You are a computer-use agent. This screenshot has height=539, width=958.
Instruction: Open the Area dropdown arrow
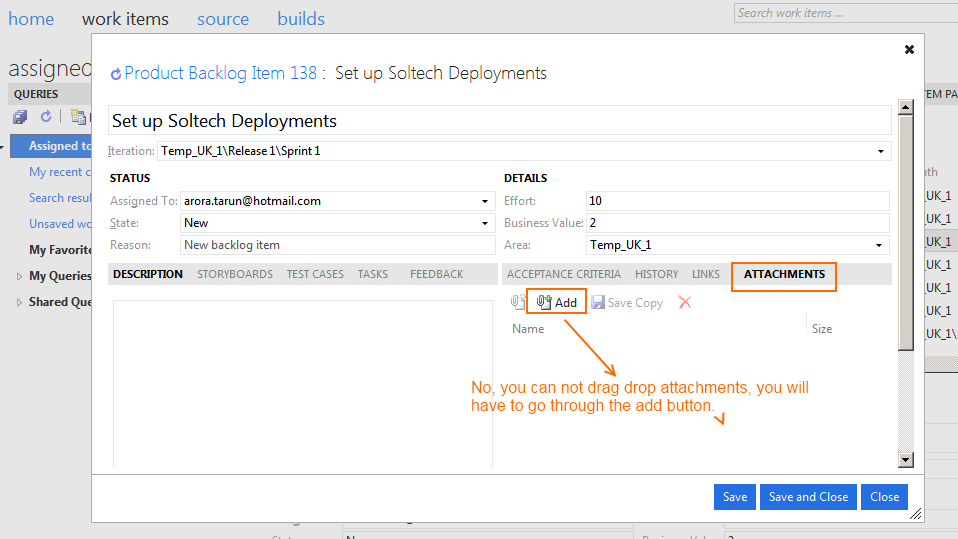tap(879, 245)
